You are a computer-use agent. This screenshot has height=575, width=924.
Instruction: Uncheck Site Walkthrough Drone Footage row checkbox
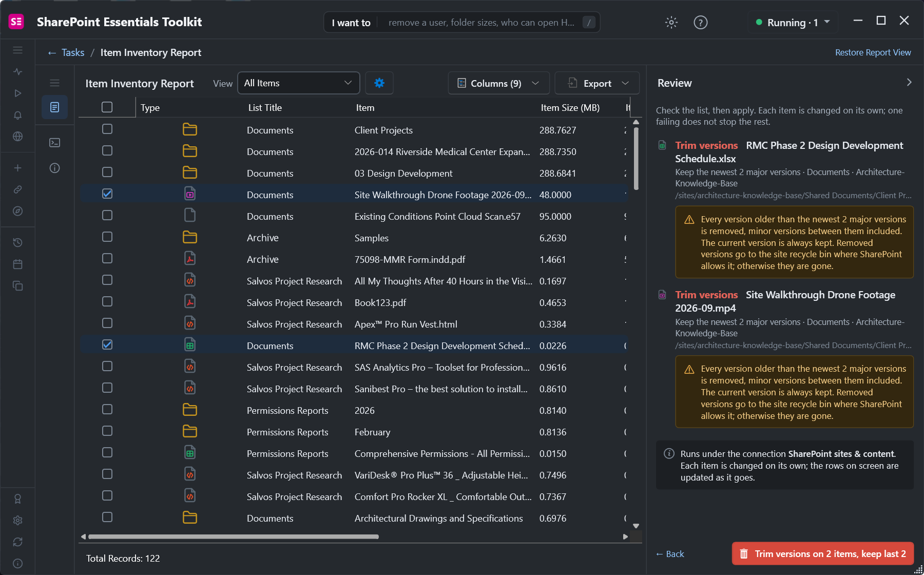[107, 194]
